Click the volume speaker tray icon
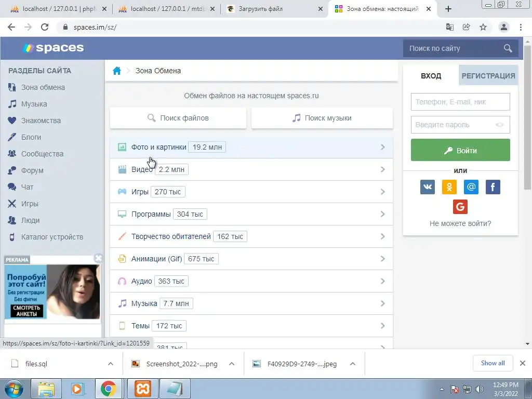This screenshot has height=399, width=532. click(480, 389)
